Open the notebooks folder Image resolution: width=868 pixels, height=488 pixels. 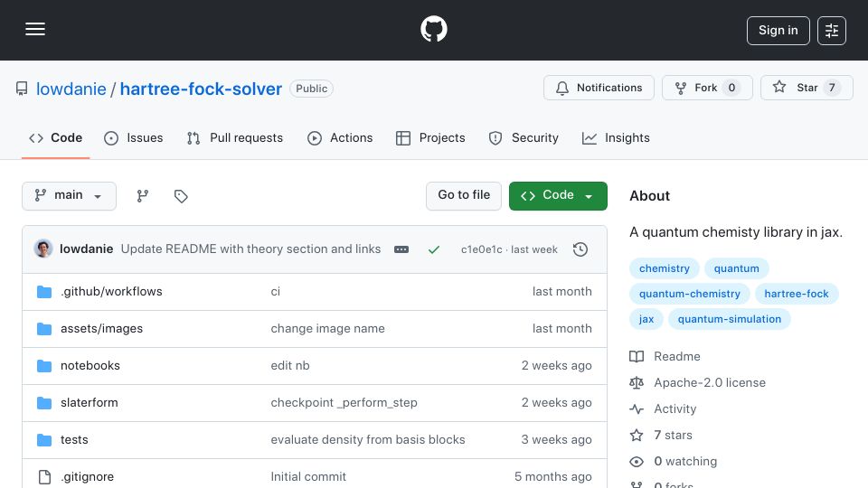click(90, 366)
